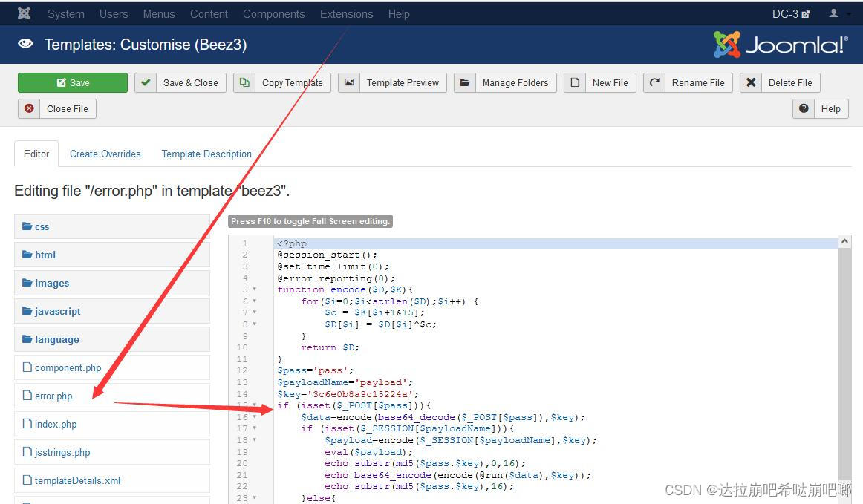Screen dimensions: 863x504
Task: Click the Manage Folders folder icon
Action: [x=464, y=82]
